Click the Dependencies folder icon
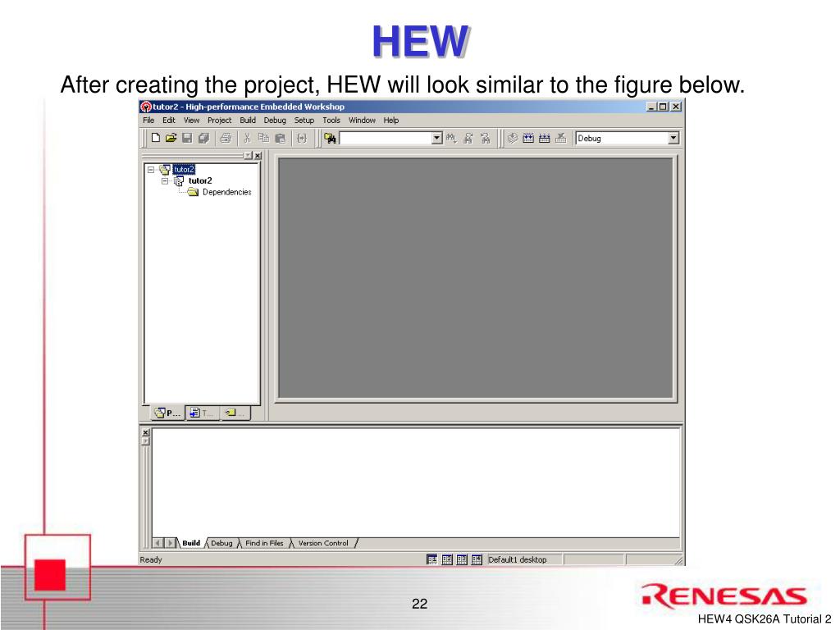 pyautogui.click(x=194, y=192)
